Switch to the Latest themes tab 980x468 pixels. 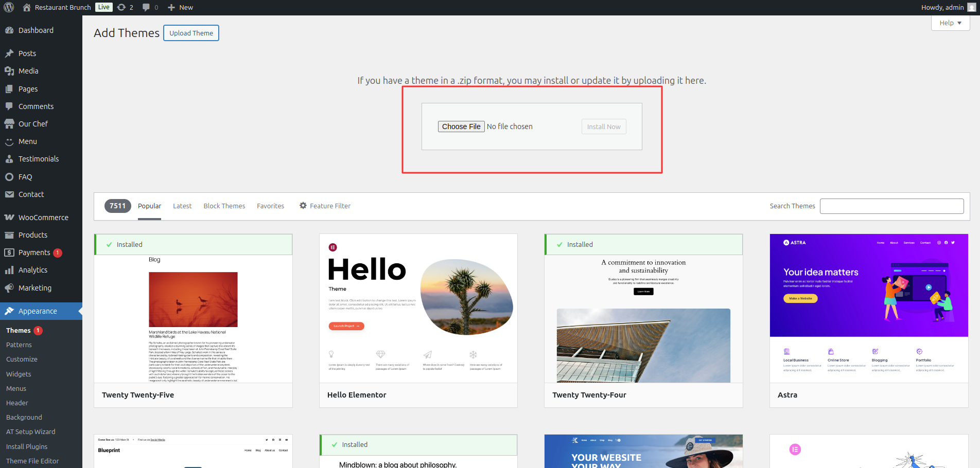182,206
